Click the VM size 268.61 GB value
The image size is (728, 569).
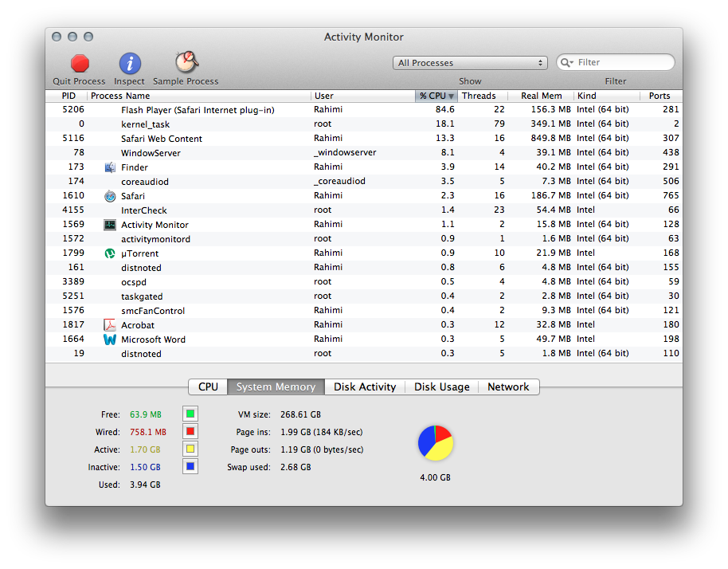coord(300,414)
